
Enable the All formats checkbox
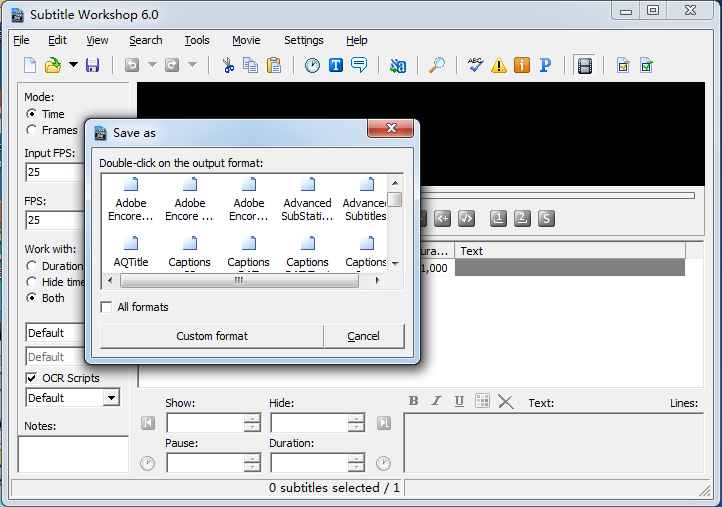point(107,307)
